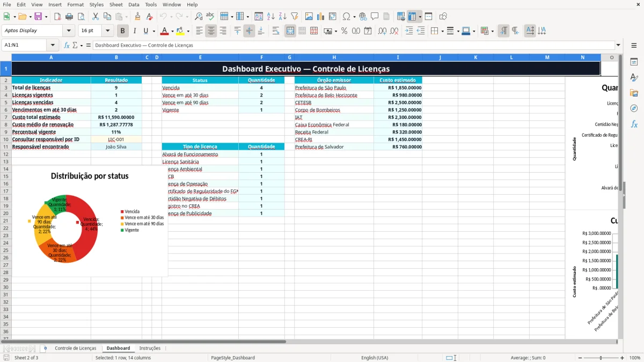Toggle Center Vertically alignment

click(x=249, y=31)
